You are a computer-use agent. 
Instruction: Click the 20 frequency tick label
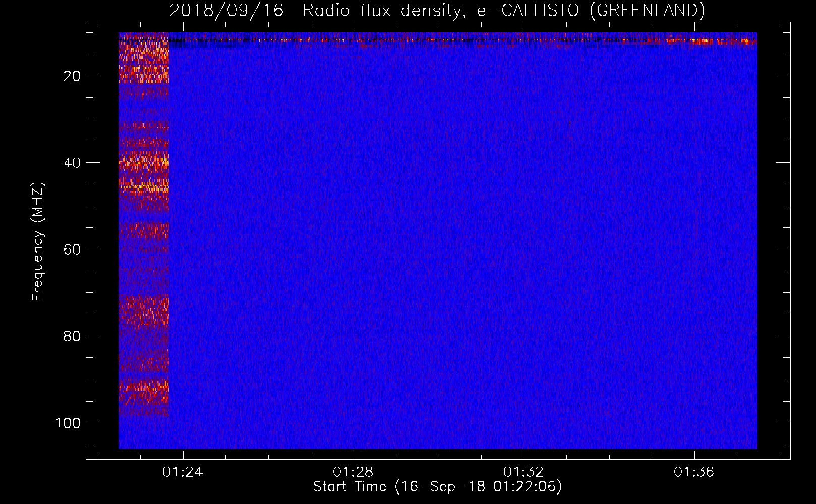click(x=72, y=76)
